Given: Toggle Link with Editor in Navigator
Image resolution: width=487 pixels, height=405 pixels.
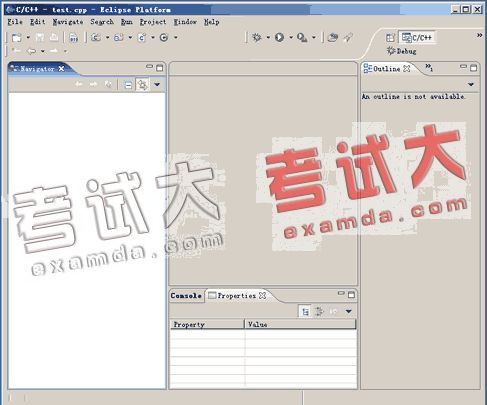Looking at the screenshot, I should (x=143, y=85).
